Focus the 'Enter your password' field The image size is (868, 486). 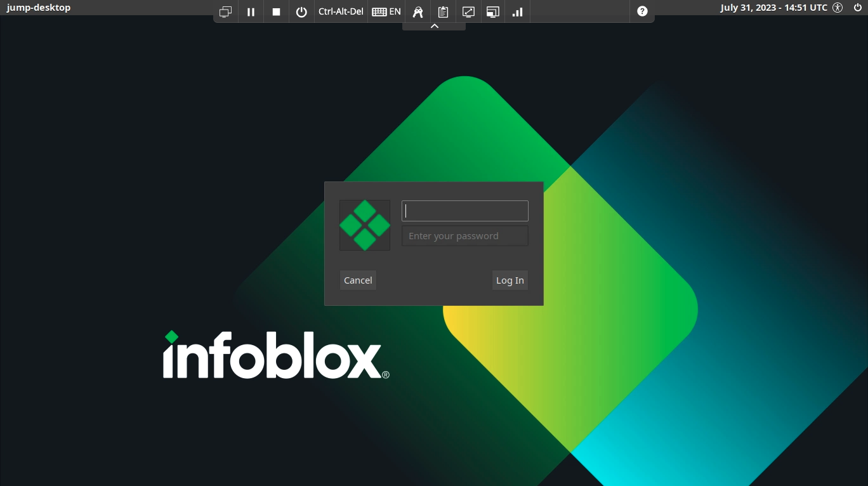click(x=465, y=236)
